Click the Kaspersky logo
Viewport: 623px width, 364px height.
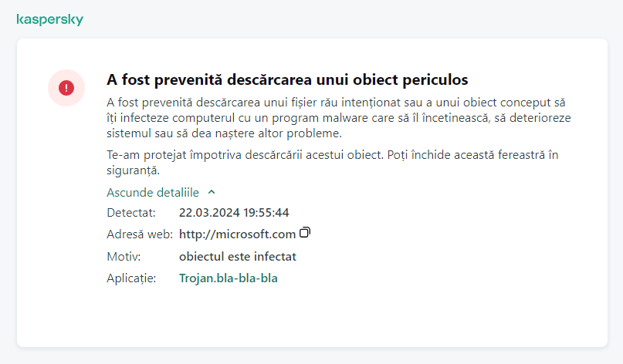click(x=49, y=19)
